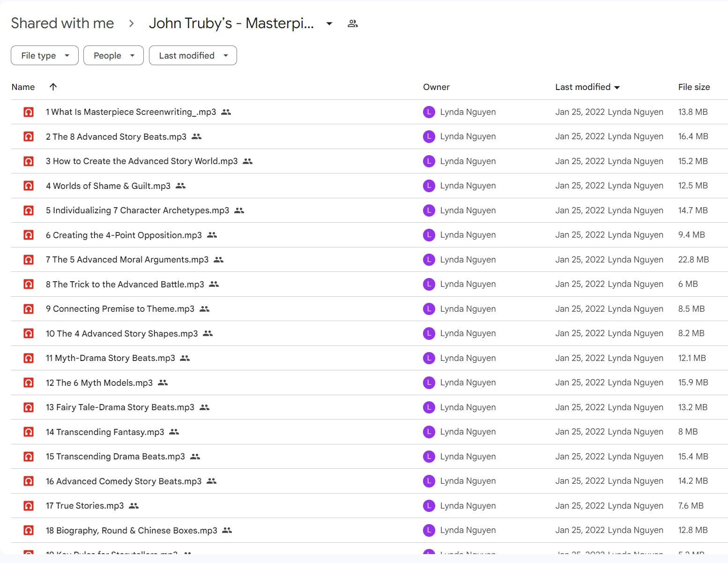Click the shared icon next to 17 True Stories.mp3
Viewport: 728px width, 563px height.
(134, 506)
